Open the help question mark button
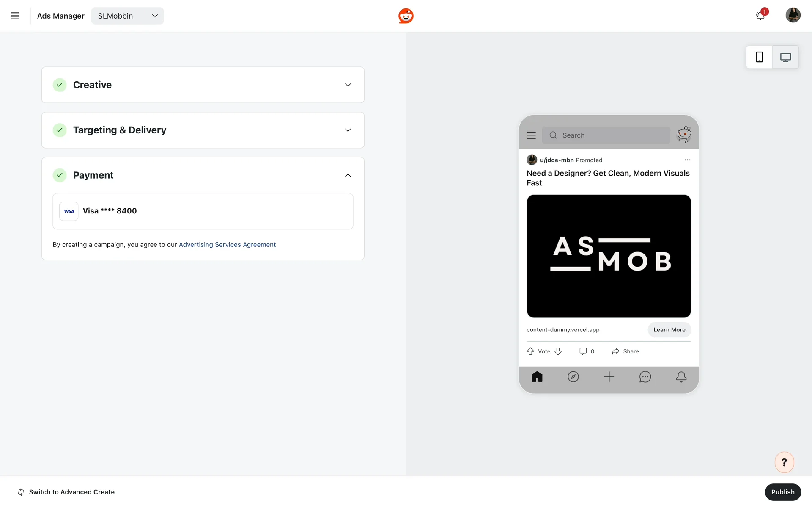 point(784,462)
